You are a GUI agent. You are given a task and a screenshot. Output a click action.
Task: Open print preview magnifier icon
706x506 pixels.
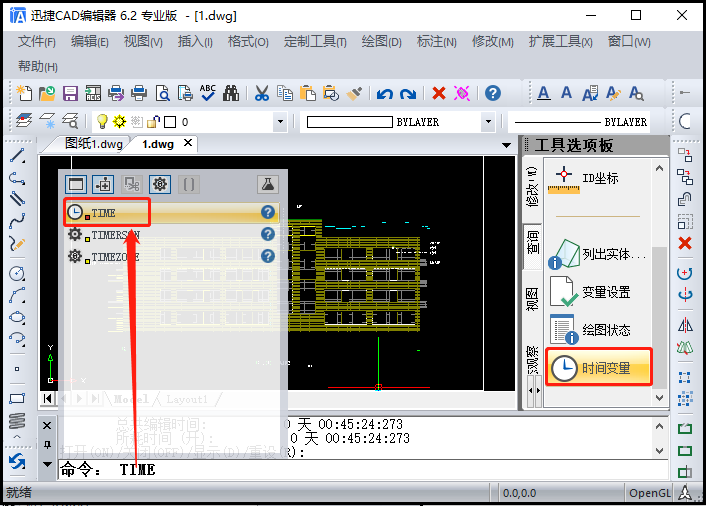click(x=162, y=93)
